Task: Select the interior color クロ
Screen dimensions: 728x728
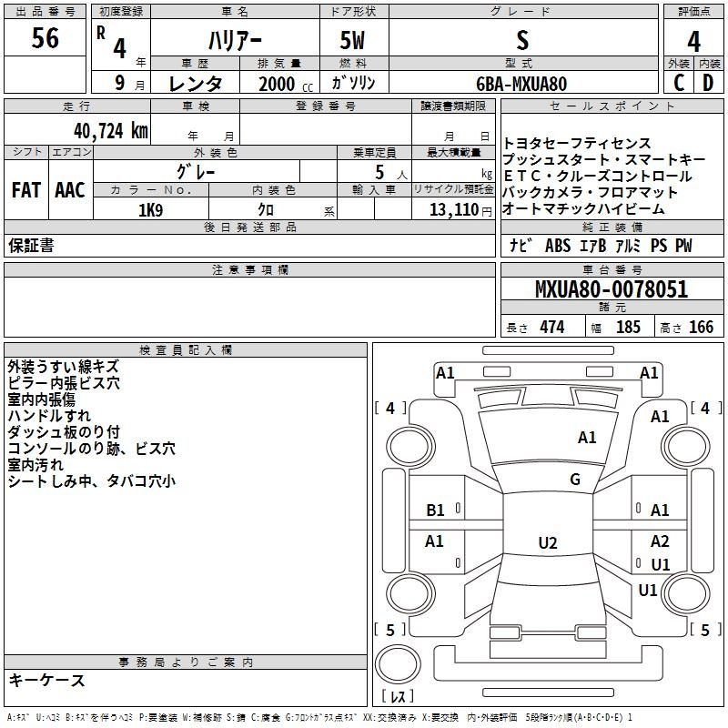Action: point(266,210)
